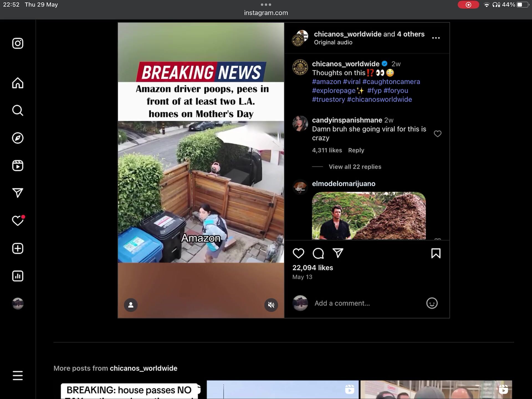Show tagged people on the video
532x399 pixels.
[131, 305]
